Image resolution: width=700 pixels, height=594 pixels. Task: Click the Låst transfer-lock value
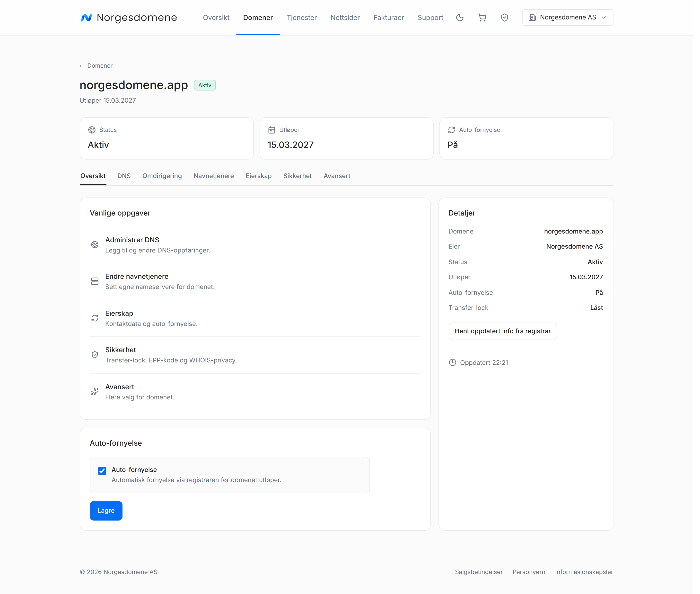click(x=596, y=308)
